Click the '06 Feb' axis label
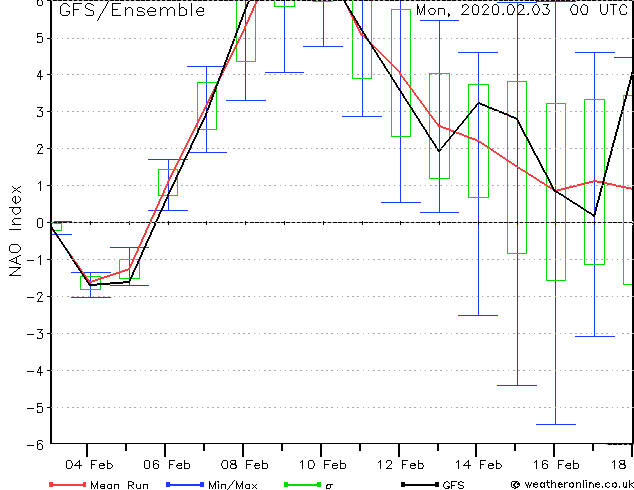 (x=167, y=465)
